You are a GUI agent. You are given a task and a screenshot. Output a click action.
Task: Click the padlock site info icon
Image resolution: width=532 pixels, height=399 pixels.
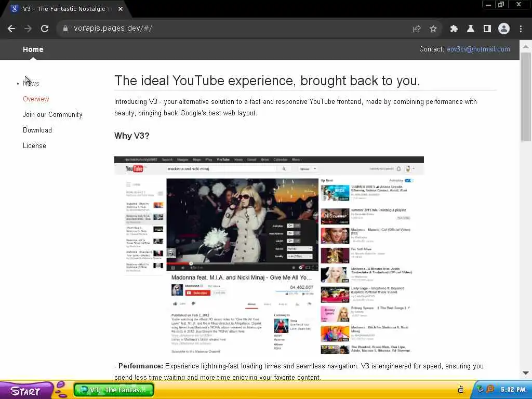(65, 29)
